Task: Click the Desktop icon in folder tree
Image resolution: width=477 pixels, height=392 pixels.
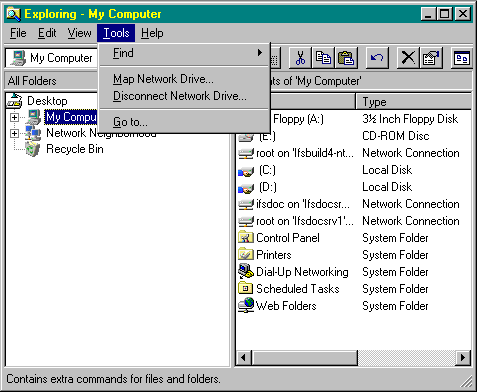Action: [x=15, y=101]
